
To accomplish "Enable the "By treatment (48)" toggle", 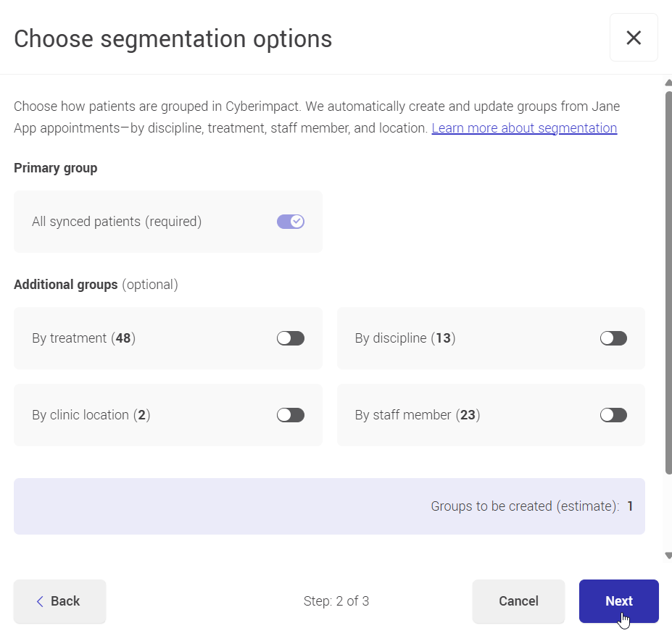I will 290,338.
